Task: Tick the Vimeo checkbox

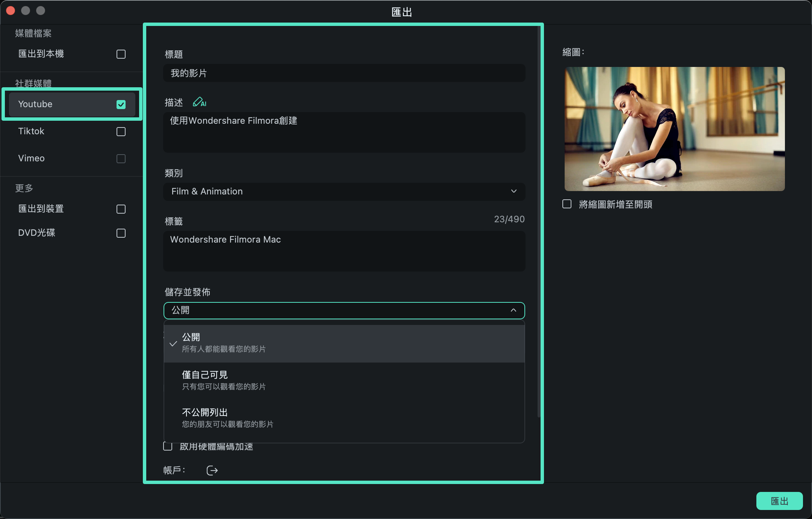Action: pyautogui.click(x=121, y=159)
